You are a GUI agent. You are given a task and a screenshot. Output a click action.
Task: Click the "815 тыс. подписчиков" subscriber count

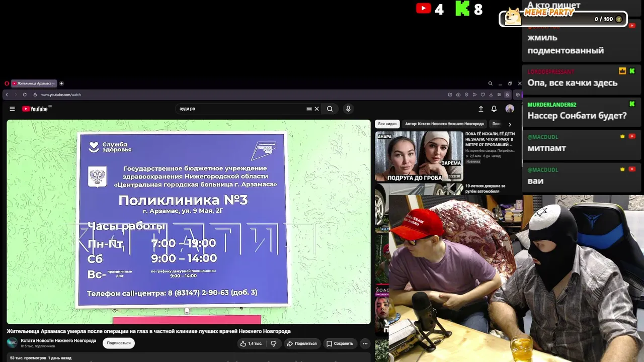[38, 346]
